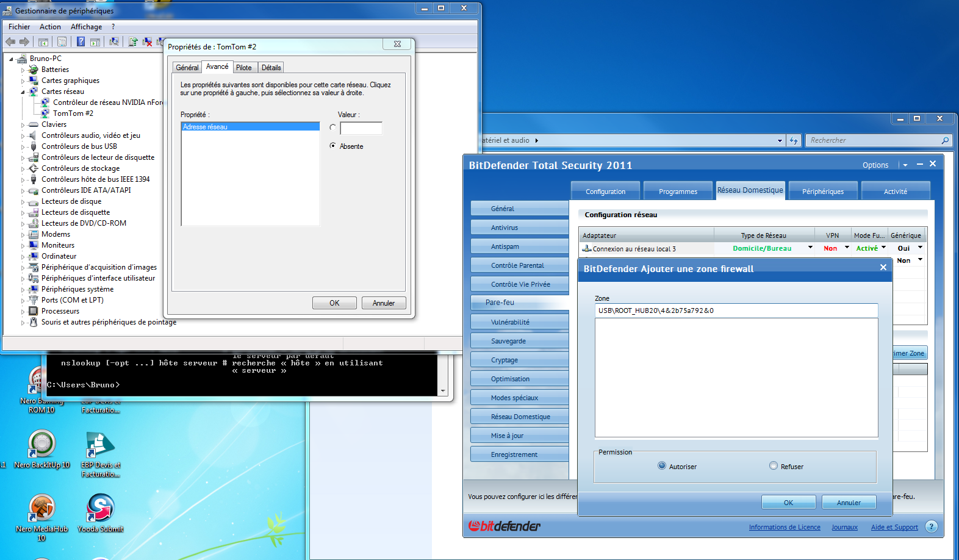Click the search magnifier in Rechercher box
The height and width of the screenshot is (560, 959).
coord(945,140)
